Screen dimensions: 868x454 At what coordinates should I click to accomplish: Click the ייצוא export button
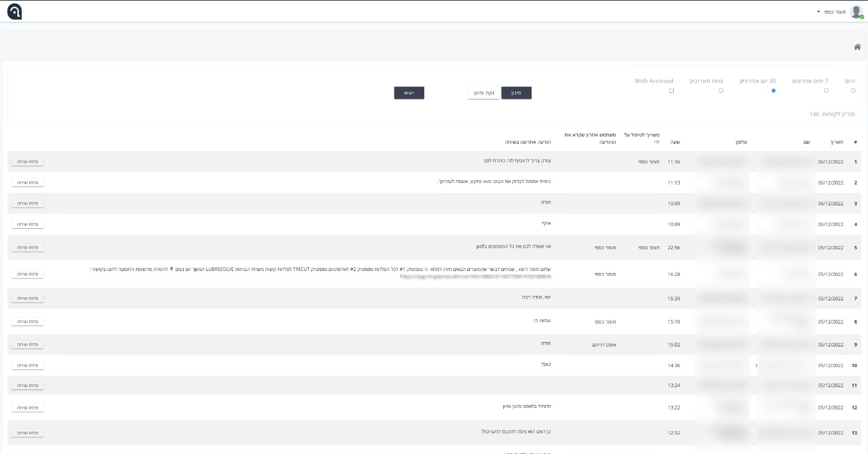tap(409, 93)
